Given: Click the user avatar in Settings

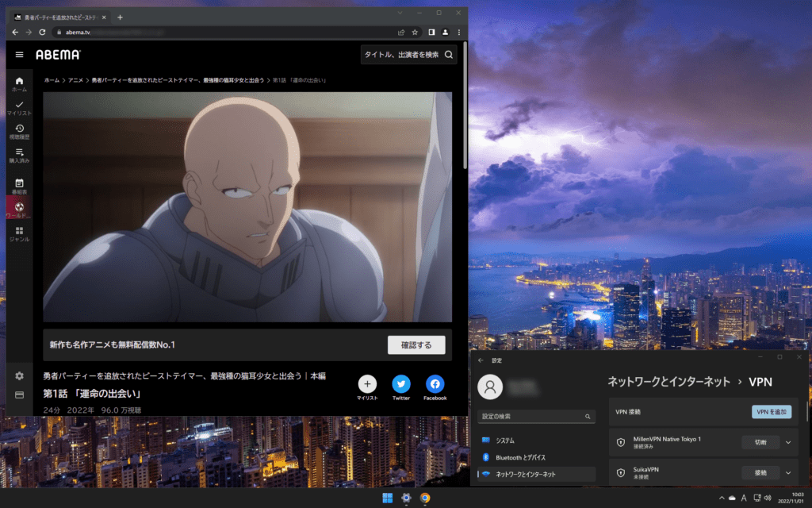Looking at the screenshot, I should [x=490, y=387].
